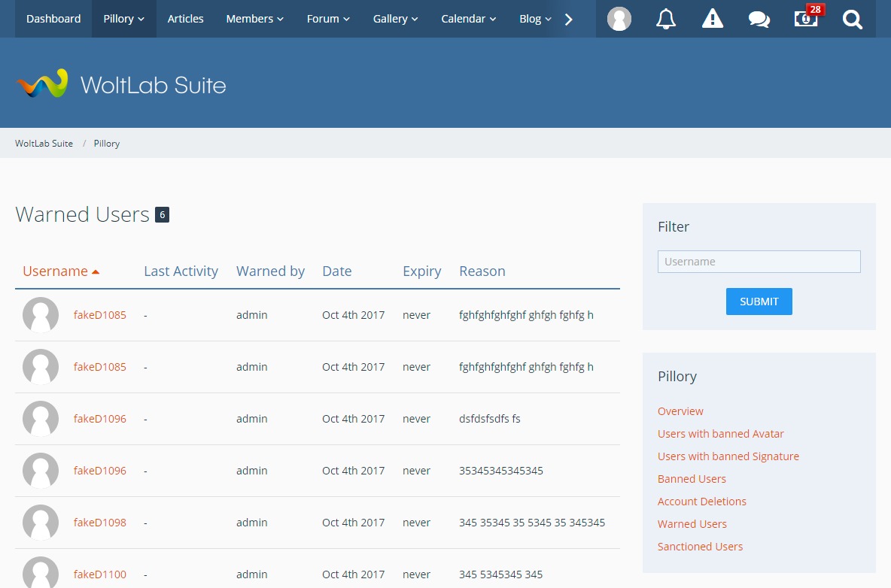Open the notifications bell icon

[x=665, y=19]
